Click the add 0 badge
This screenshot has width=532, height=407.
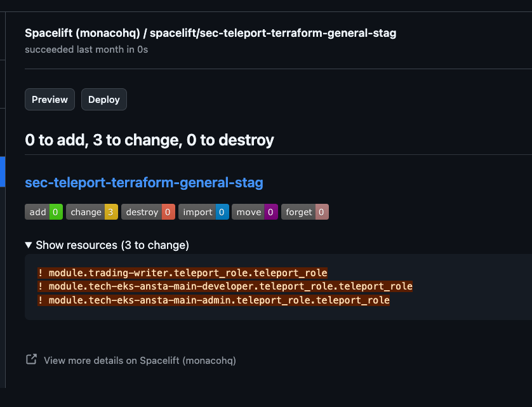point(44,212)
